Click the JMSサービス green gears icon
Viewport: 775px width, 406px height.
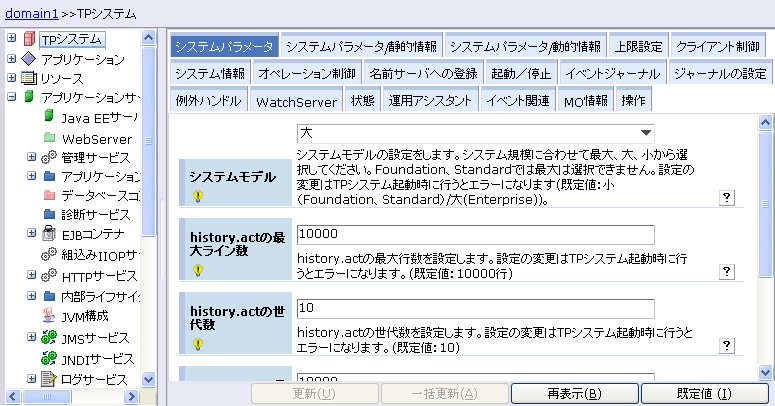pos(49,338)
